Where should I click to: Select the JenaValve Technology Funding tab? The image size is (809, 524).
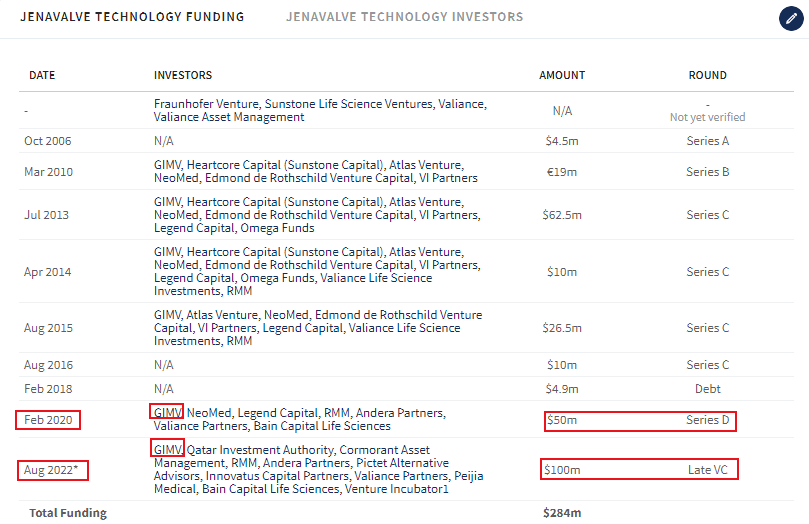click(x=132, y=17)
